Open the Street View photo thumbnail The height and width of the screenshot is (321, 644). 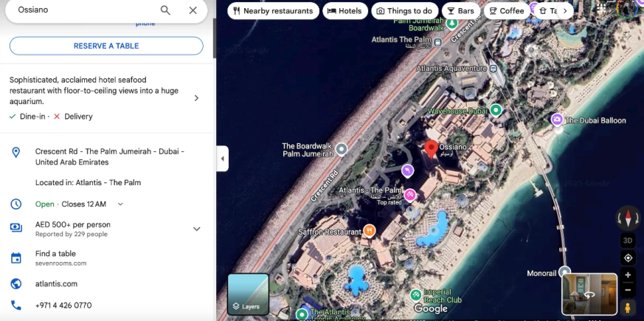click(x=589, y=294)
